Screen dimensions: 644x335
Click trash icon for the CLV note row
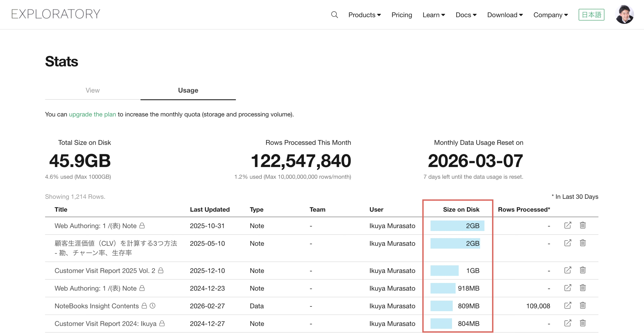pos(582,243)
